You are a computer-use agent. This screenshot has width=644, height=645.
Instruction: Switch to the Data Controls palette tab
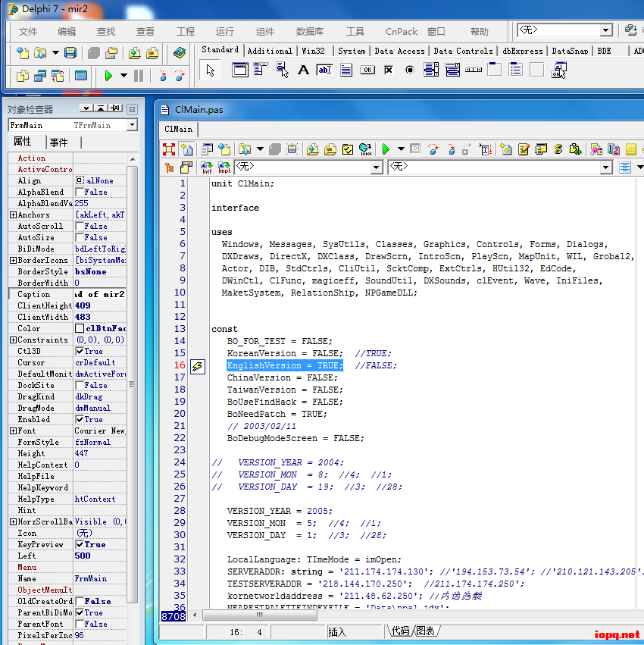pyautogui.click(x=463, y=51)
